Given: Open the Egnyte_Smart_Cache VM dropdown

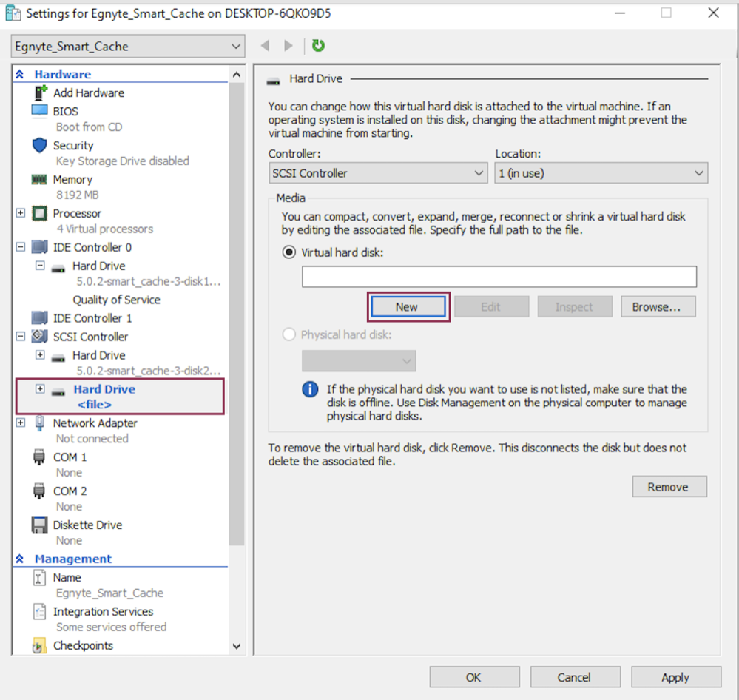Looking at the screenshot, I should 128,46.
